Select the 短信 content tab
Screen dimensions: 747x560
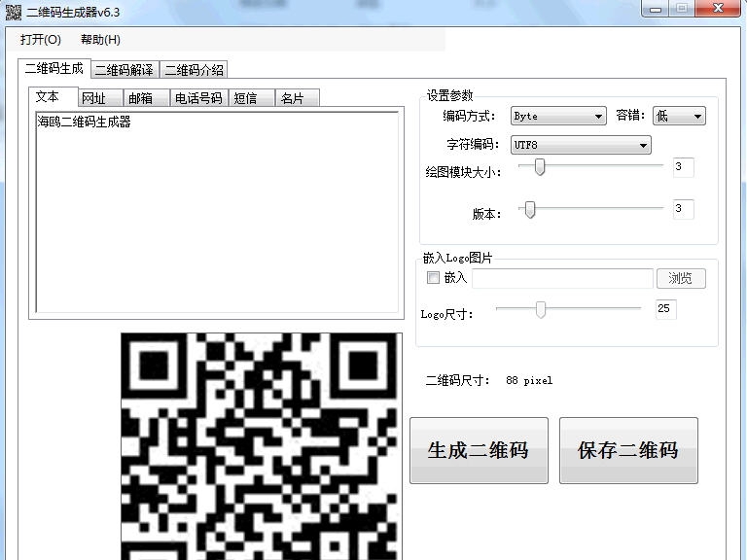click(x=252, y=98)
